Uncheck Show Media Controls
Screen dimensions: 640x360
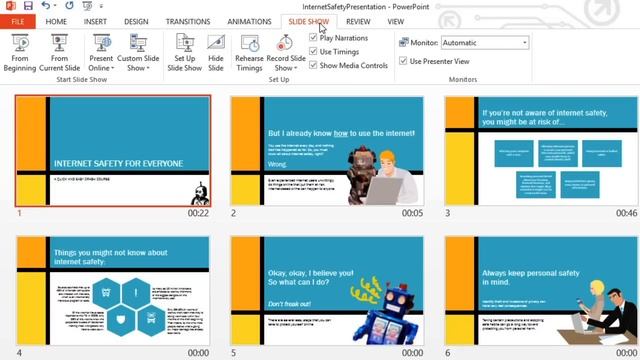tap(313, 65)
